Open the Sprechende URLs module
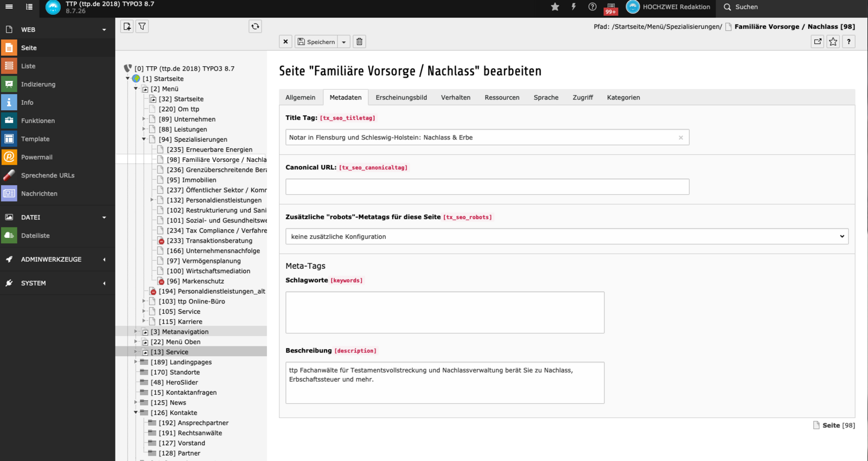 pos(48,175)
